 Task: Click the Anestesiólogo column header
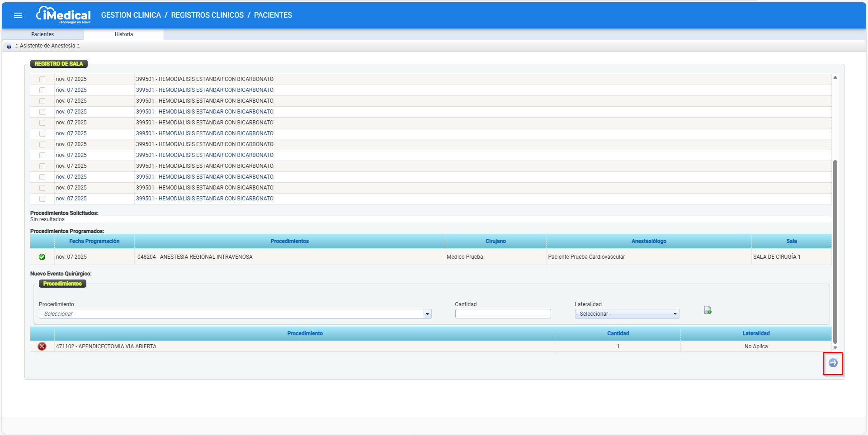point(649,241)
